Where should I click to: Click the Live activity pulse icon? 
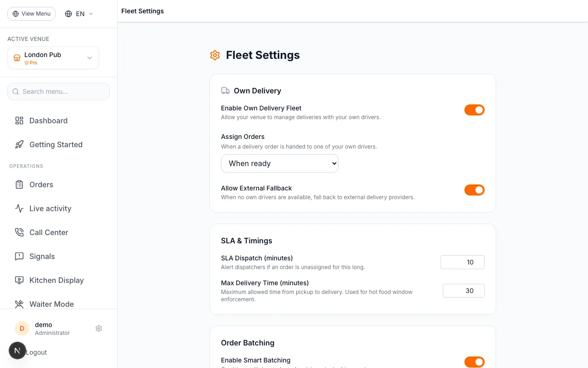[19, 208]
